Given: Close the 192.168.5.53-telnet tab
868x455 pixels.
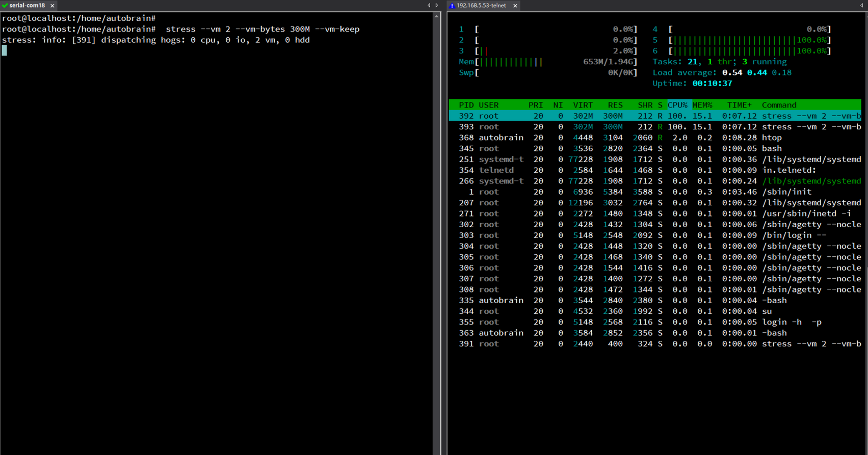Looking at the screenshot, I should point(515,6).
